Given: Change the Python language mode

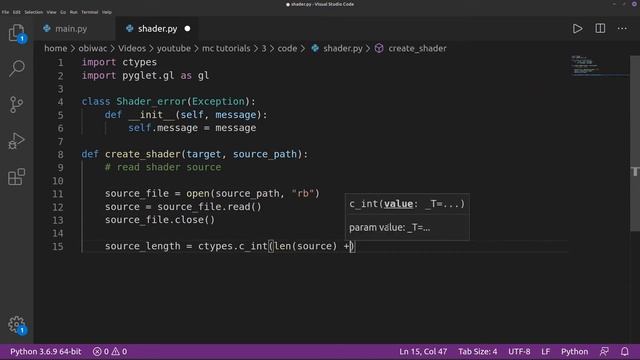Looking at the screenshot, I should 574,351.
